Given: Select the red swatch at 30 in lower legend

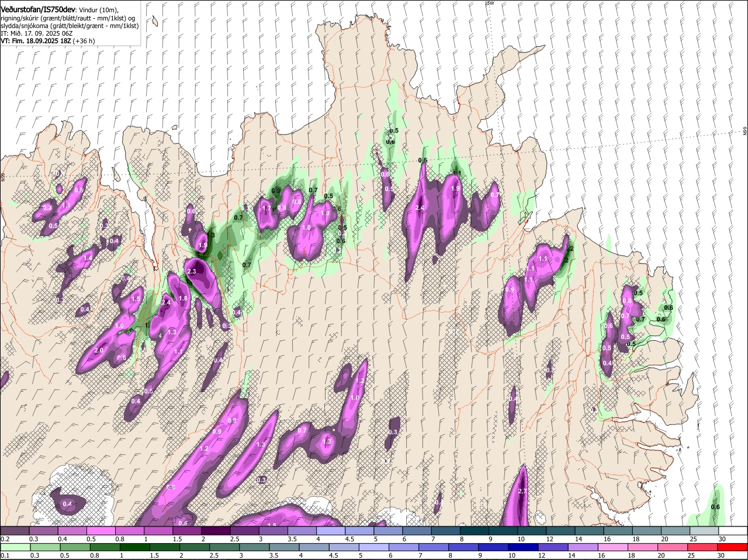Looking at the screenshot, I should [732, 547].
